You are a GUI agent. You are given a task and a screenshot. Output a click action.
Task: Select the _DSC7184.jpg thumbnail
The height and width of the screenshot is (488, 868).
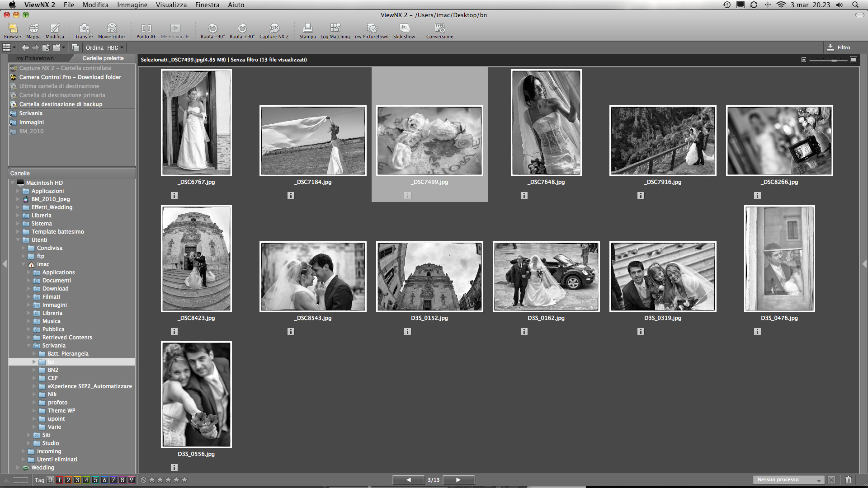coord(313,141)
